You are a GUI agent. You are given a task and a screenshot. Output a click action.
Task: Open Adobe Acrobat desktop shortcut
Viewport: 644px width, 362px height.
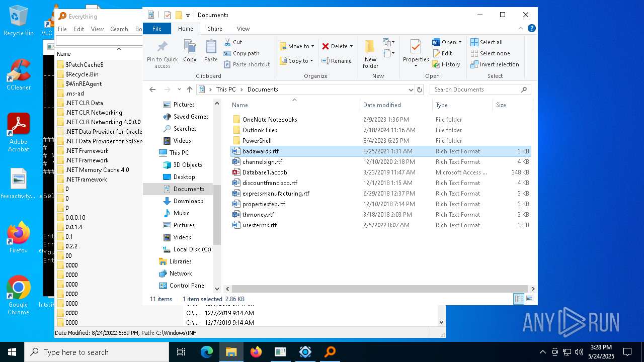click(x=19, y=132)
